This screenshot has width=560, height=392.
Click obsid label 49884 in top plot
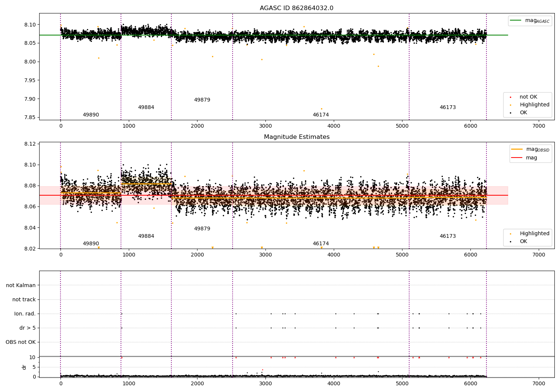pos(146,108)
